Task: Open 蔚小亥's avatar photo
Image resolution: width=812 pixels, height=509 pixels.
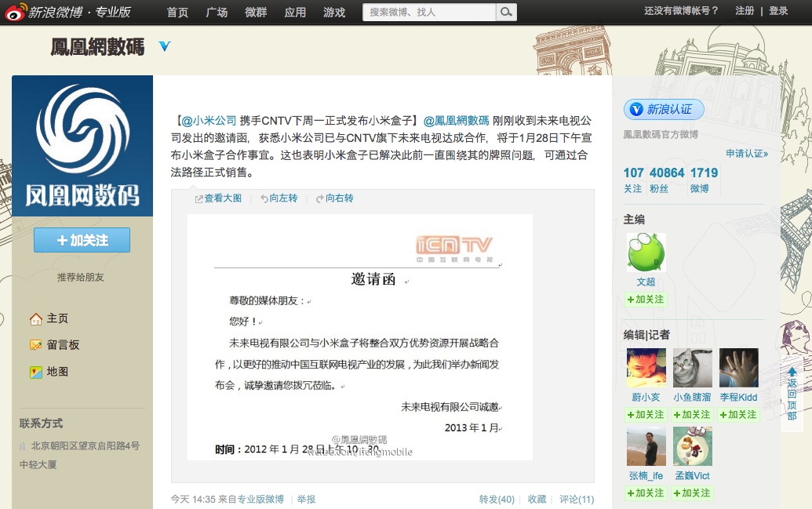Action: 646,368
